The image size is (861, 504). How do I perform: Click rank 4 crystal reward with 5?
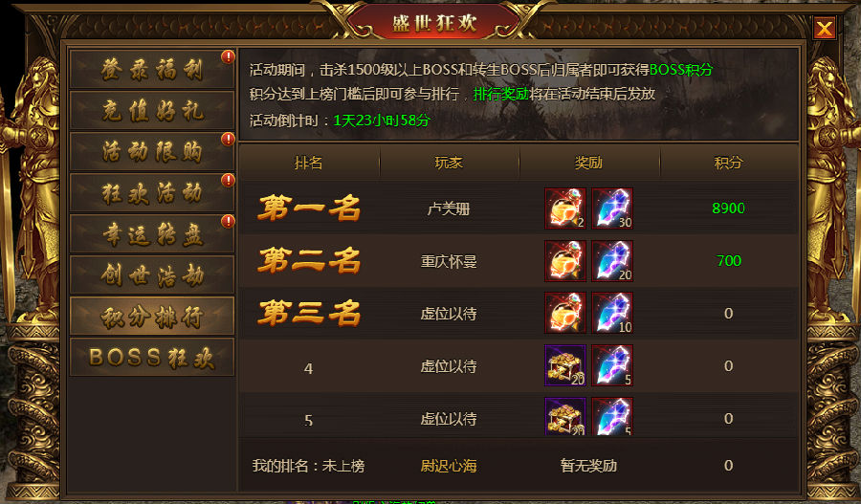[612, 365]
